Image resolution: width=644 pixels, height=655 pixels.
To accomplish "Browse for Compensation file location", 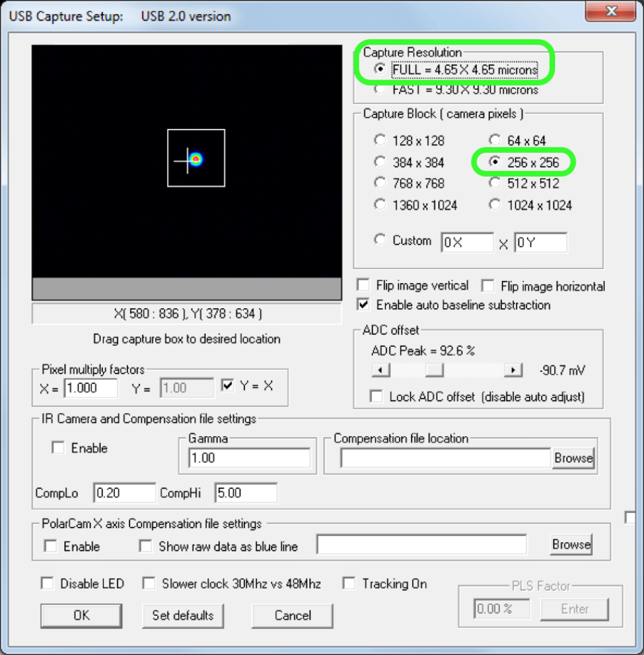I will [x=574, y=458].
